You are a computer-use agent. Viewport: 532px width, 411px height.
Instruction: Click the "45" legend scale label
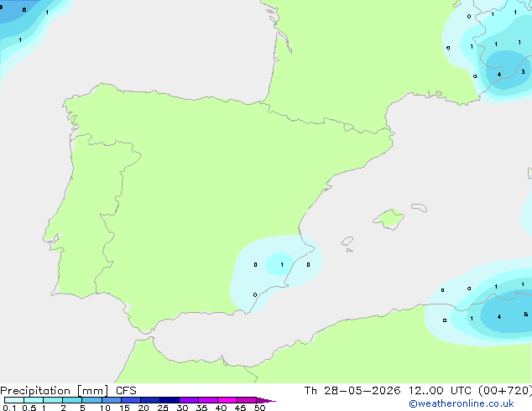pos(240,408)
